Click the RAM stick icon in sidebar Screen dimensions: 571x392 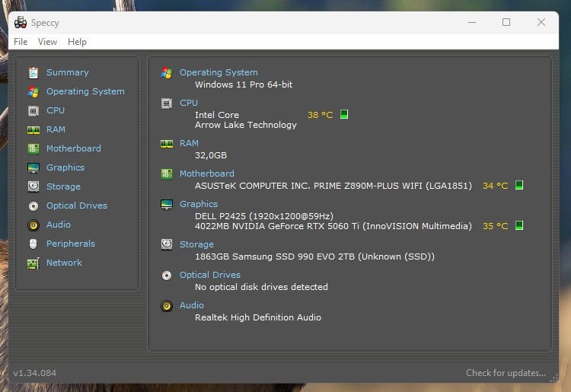pos(33,130)
